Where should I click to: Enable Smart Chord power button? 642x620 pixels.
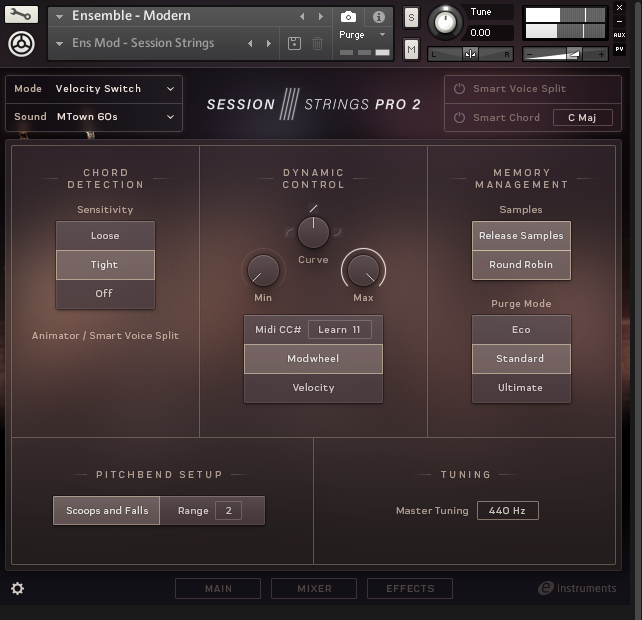[x=460, y=118]
